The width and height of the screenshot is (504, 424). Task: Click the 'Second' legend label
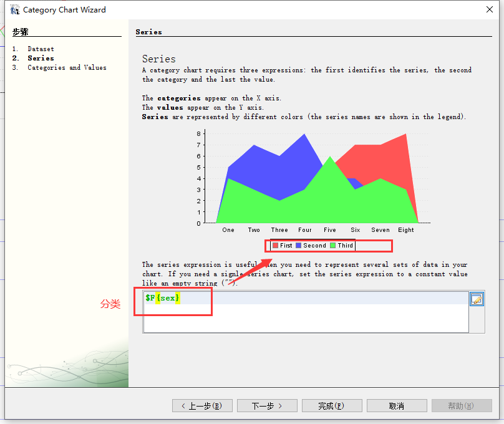314,246
